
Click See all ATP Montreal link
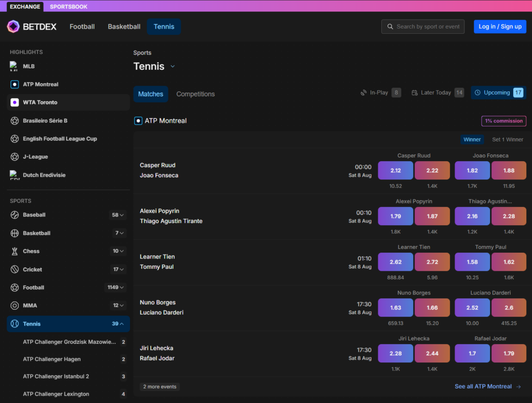483,386
